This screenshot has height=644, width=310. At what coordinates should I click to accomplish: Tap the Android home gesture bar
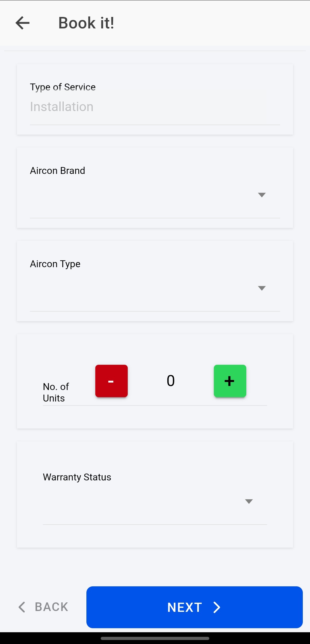click(x=155, y=639)
